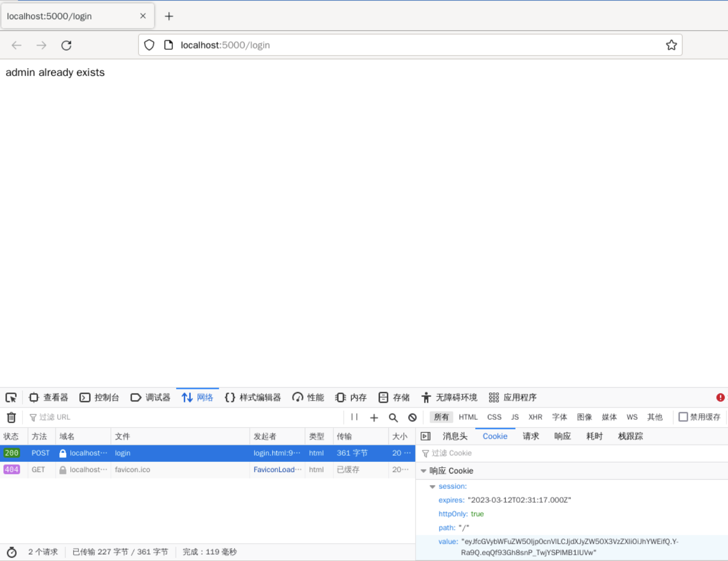Open the 查看器 inspector panel
The image size is (728, 561).
click(49, 397)
